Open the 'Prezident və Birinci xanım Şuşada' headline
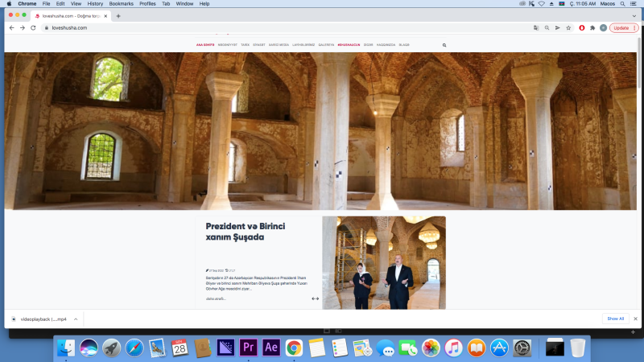 [246, 232]
